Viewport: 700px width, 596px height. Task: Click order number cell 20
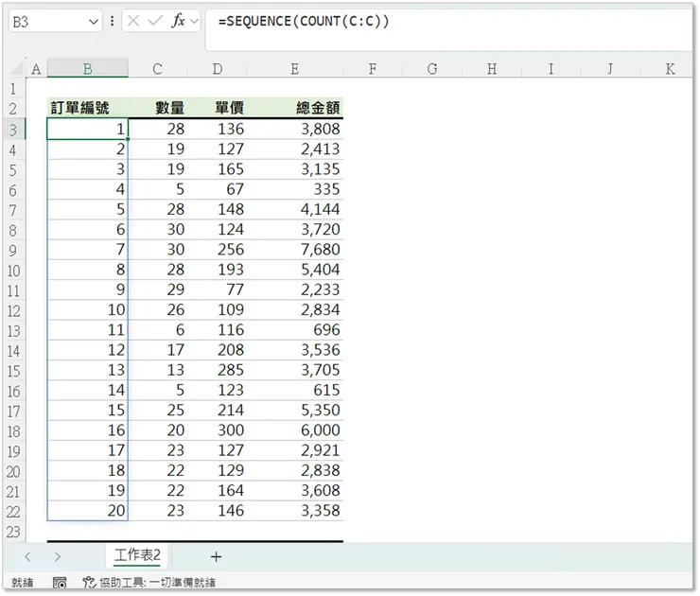pos(87,511)
